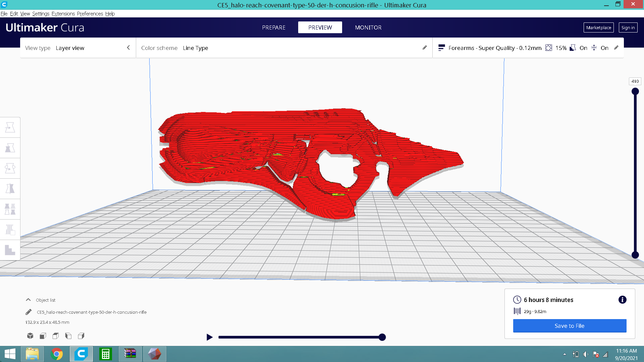
Task: Click the Save to File button
Action: pos(570,326)
